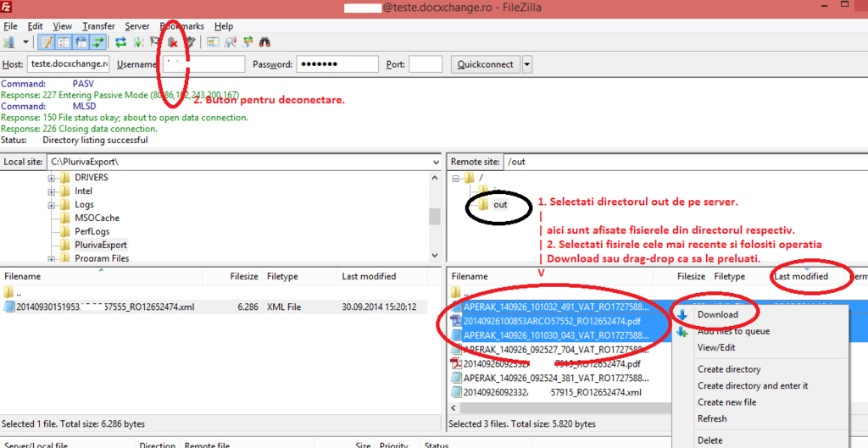This screenshot has height=448, width=868.
Task: Choose Download from the context menu
Action: pyautogui.click(x=717, y=314)
